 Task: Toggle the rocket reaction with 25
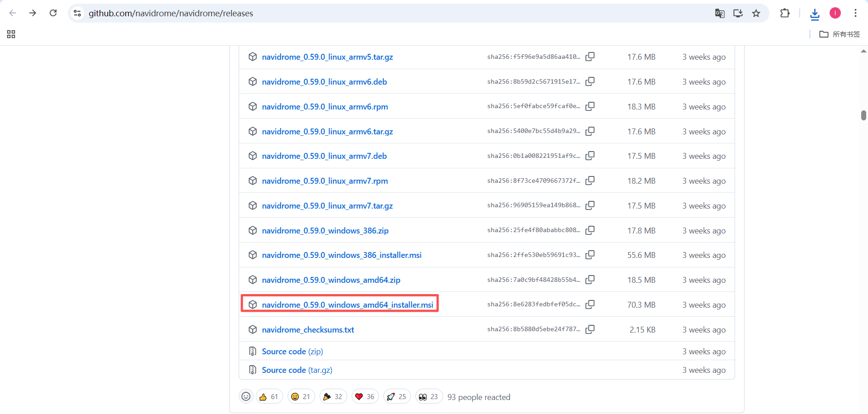click(x=397, y=397)
